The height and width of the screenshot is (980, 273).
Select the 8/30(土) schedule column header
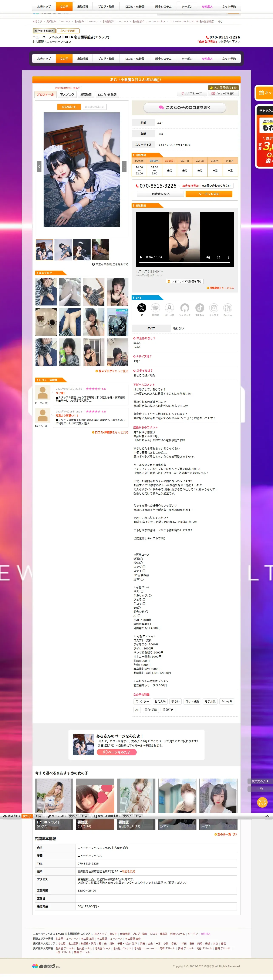point(154,161)
